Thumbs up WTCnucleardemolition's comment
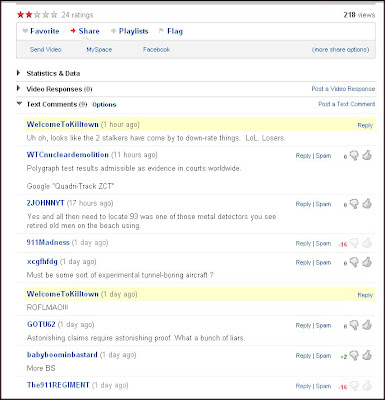 (x=367, y=155)
